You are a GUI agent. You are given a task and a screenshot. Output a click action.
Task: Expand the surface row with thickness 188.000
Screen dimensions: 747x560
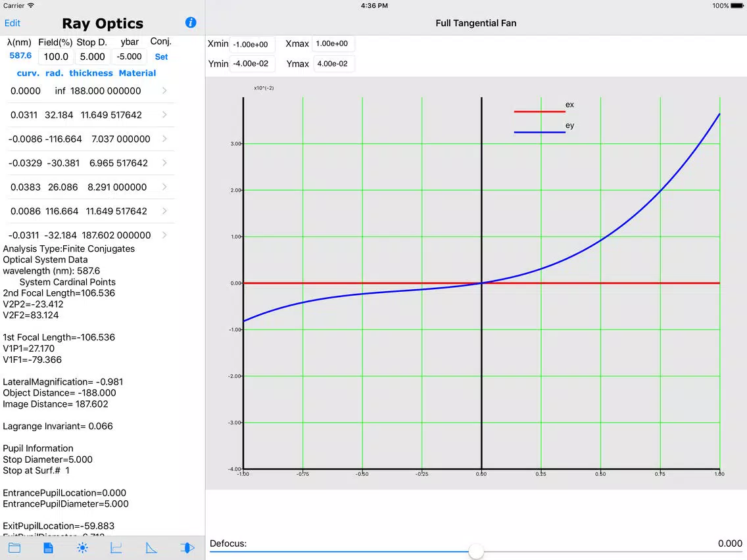[x=89, y=91]
